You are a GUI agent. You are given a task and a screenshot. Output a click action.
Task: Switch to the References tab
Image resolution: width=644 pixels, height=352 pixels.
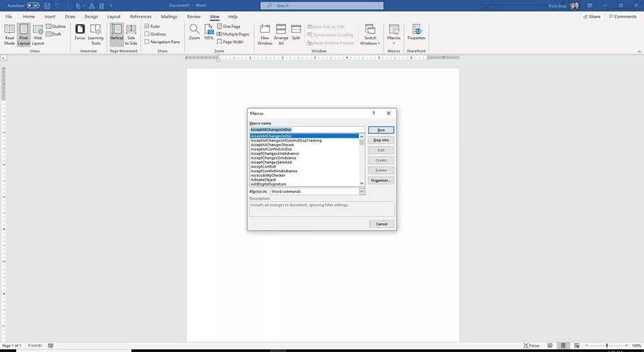pyautogui.click(x=140, y=16)
